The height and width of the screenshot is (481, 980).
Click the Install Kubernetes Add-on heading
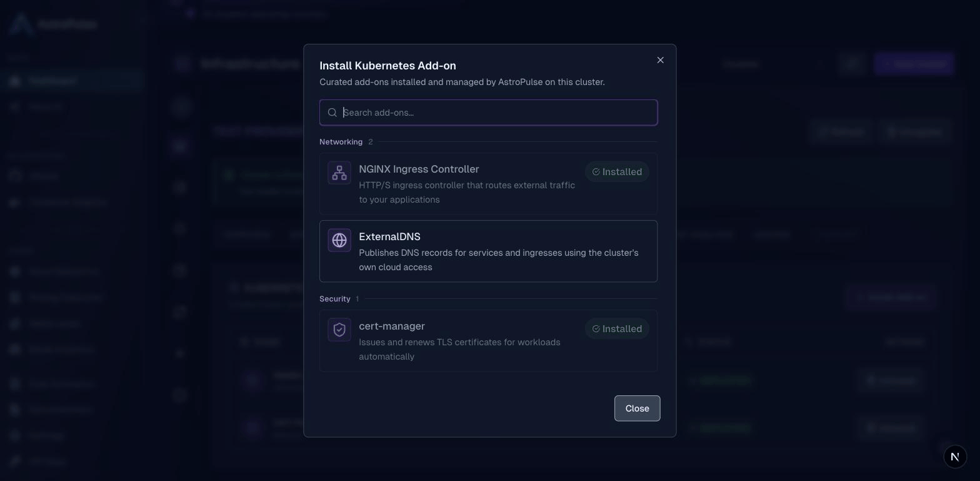pyautogui.click(x=387, y=66)
